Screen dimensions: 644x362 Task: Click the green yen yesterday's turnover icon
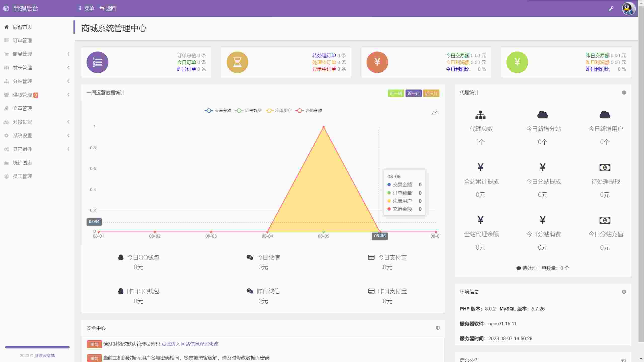click(517, 62)
